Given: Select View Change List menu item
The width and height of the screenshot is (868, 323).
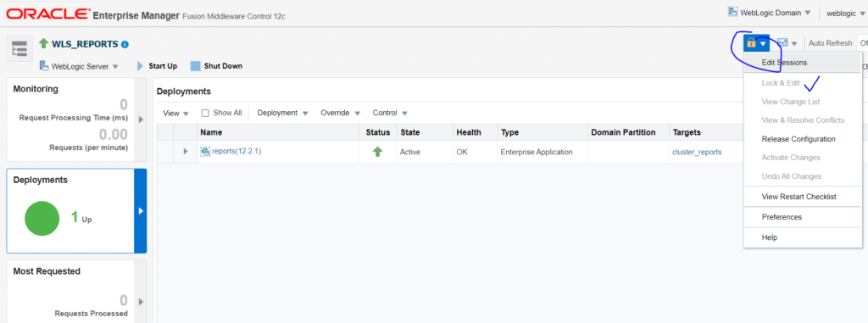Looking at the screenshot, I should (803, 102).
